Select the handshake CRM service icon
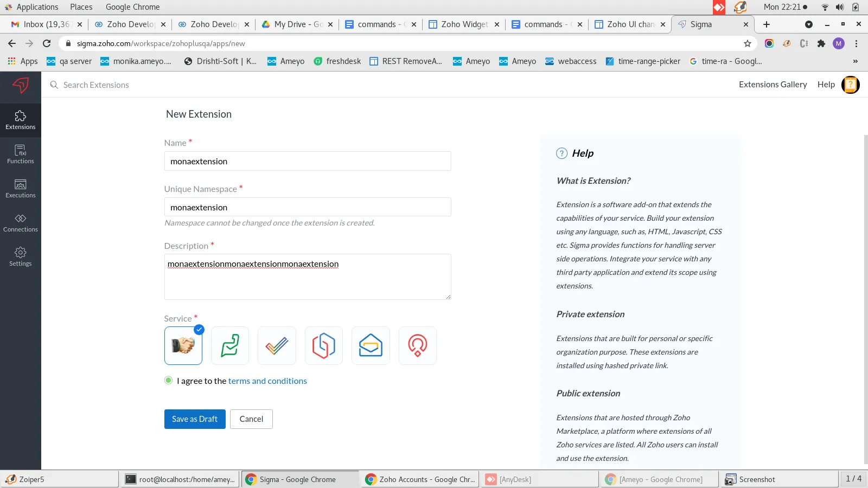 (183, 345)
